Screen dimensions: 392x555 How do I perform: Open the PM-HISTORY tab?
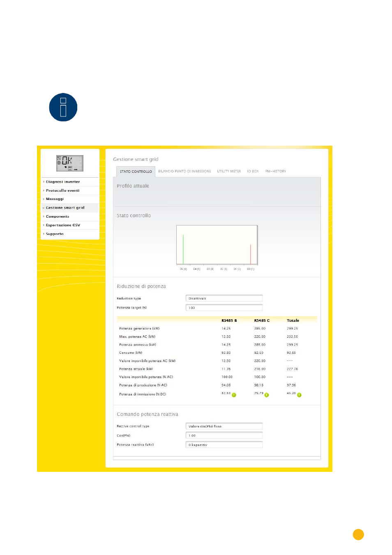[276, 171]
